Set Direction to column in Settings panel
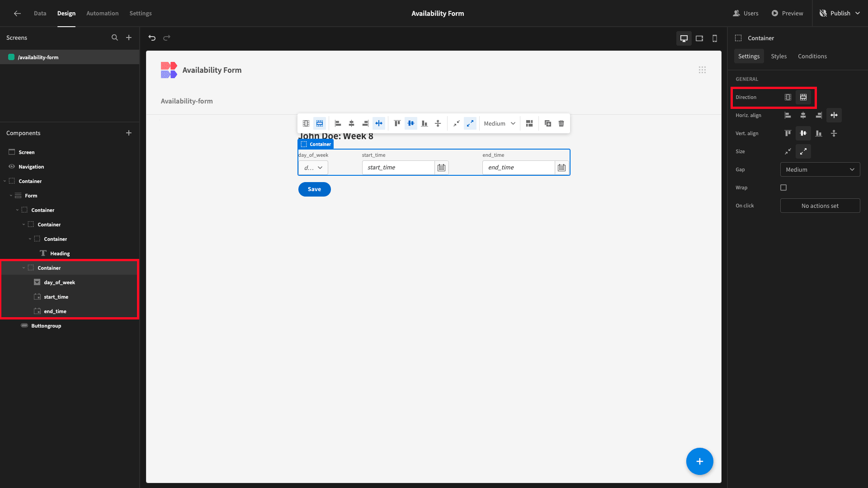This screenshot has height=488, width=868. [788, 97]
